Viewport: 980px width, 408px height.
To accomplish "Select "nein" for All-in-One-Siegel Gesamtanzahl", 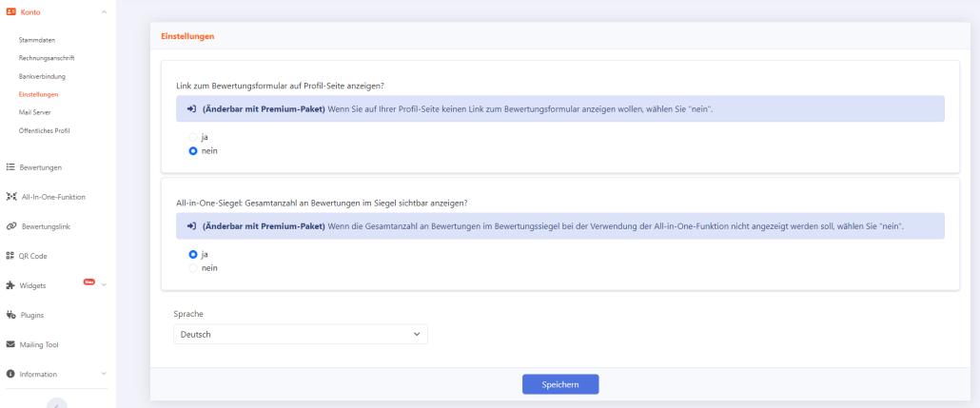I will [x=193, y=268].
